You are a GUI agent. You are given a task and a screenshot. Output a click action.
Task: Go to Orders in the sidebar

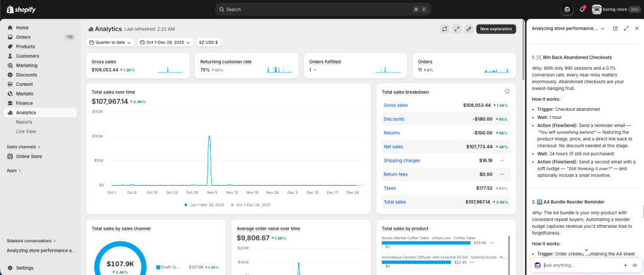click(23, 37)
